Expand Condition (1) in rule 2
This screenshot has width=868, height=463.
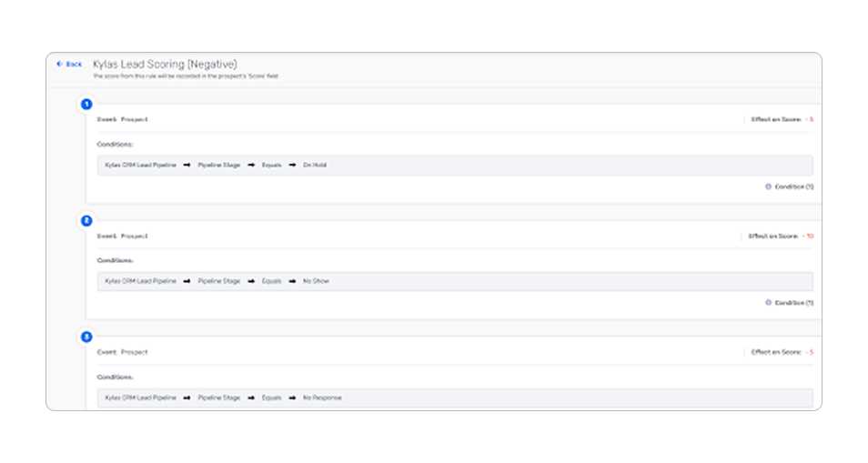[793, 303]
